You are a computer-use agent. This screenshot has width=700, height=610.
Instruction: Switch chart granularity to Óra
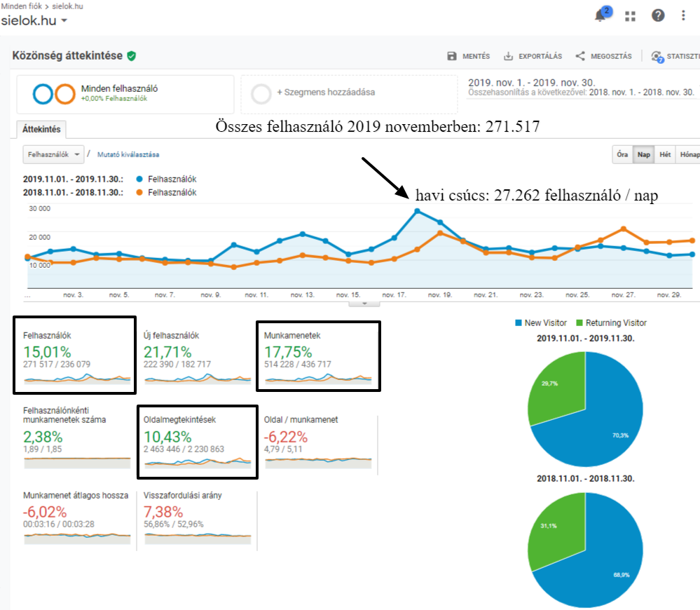[x=622, y=154]
